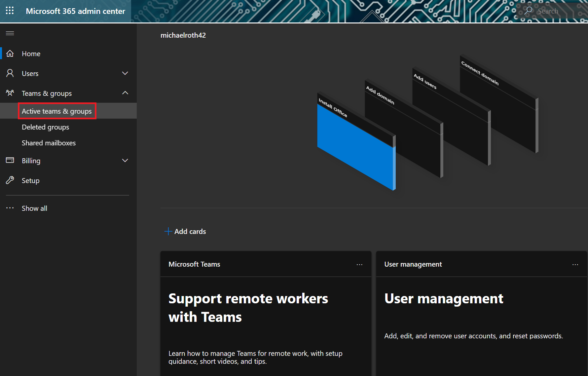Click the michaelroth42 tenant name
This screenshot has height=376, width=588.
183,35
